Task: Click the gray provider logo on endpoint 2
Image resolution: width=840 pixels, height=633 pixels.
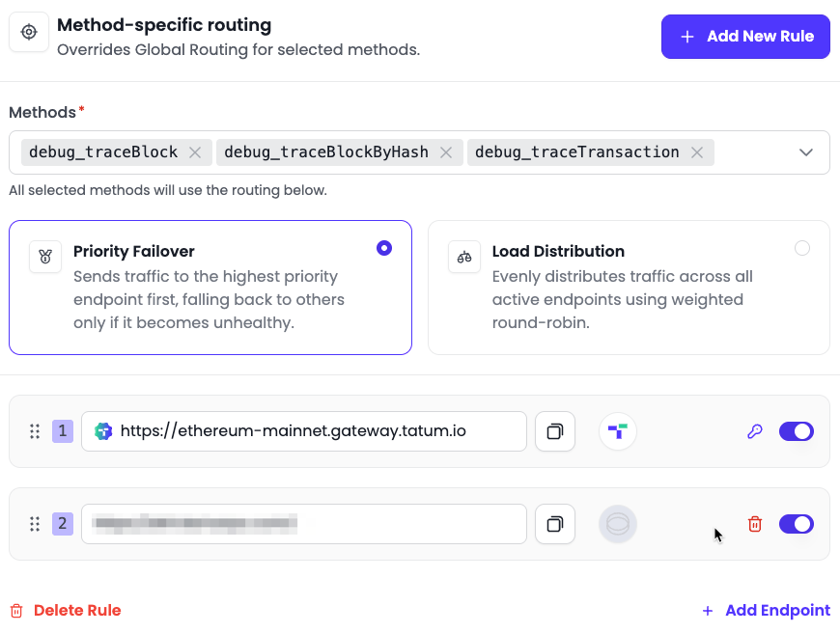Action: pyautogui.click(x=618, y=524)
